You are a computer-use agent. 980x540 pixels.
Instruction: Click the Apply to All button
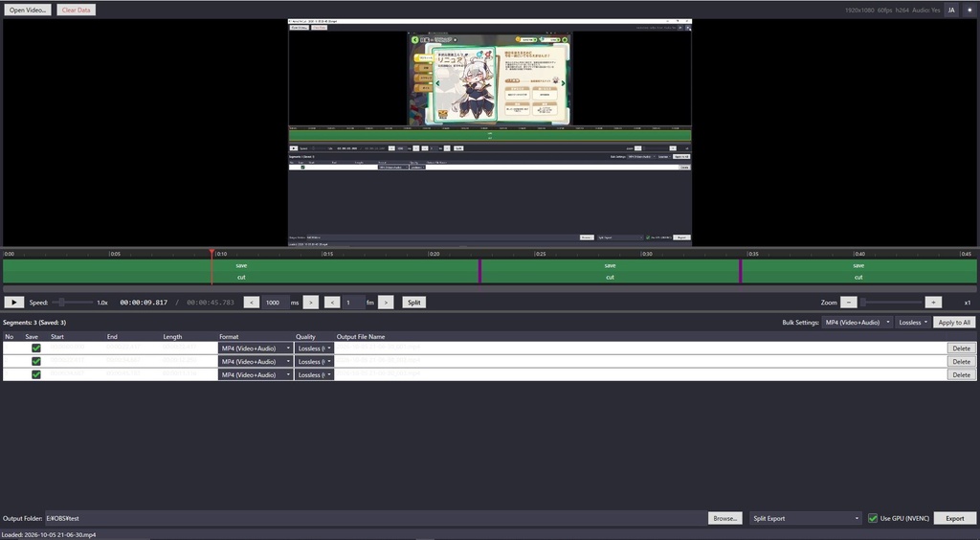(x=954, y=323)
